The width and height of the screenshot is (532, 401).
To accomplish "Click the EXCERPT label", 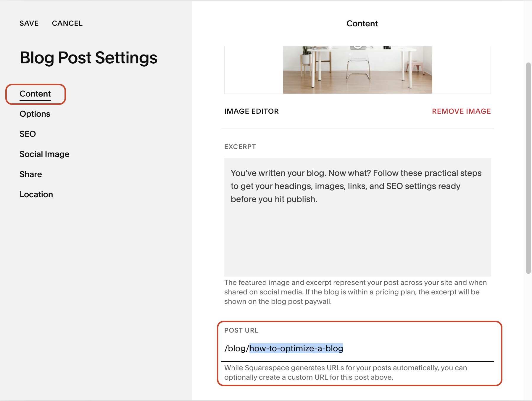I will tap(240, 147).
